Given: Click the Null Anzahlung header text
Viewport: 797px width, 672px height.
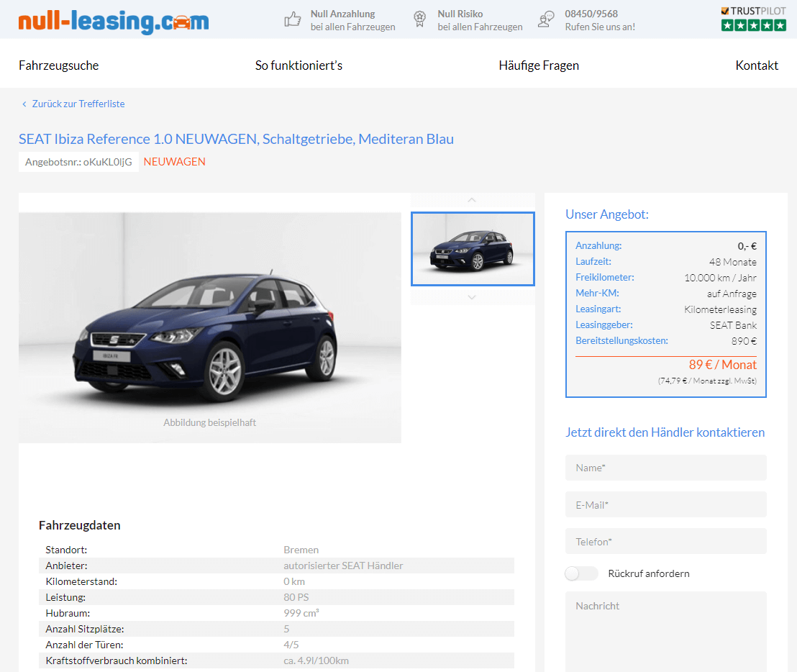Looking at the screenshot, I should tap(342, 14).
